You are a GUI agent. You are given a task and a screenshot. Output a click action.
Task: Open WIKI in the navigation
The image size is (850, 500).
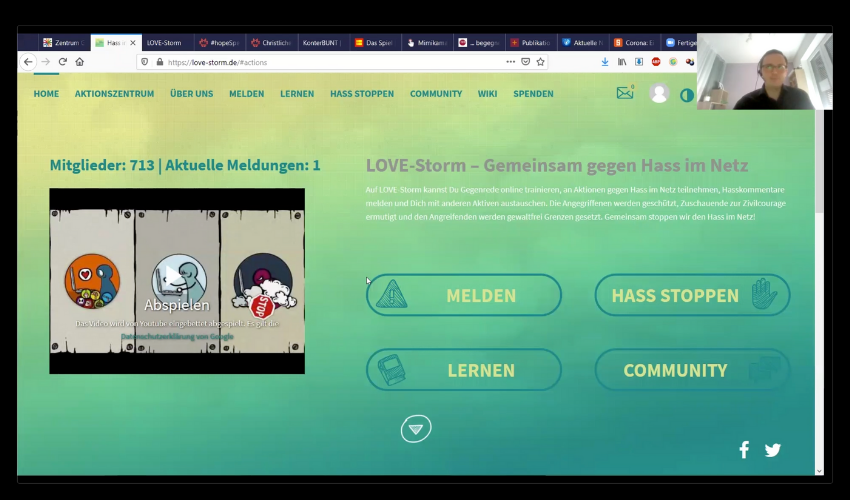pos(487,94)
